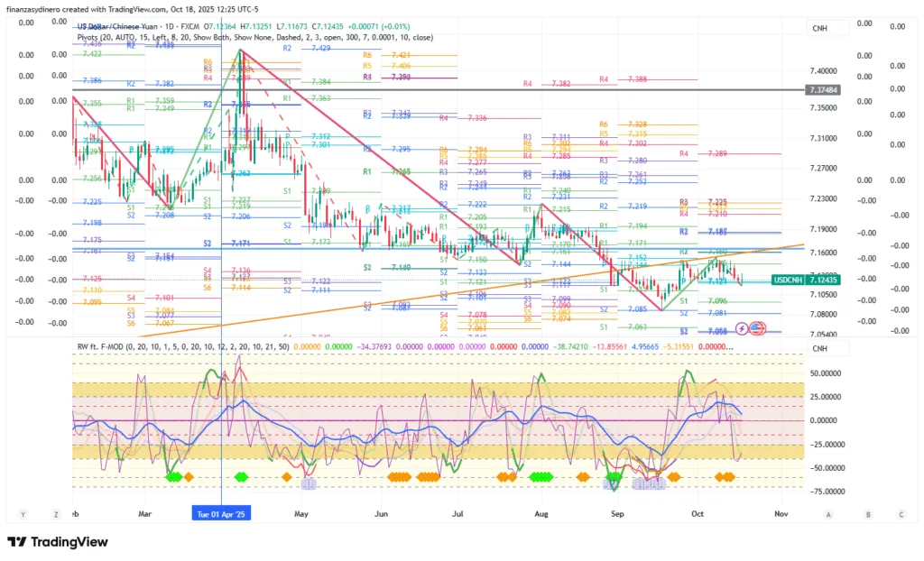Viewport: 924px width, 561px height.
Task: Open the CNH selector on the indicator pane
Action: coord(819,349)
